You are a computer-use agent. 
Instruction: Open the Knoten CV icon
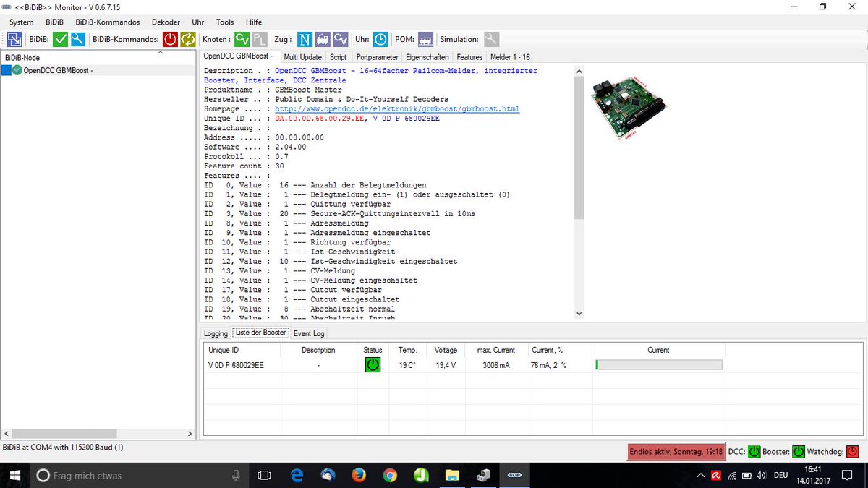tap(242, 40)
